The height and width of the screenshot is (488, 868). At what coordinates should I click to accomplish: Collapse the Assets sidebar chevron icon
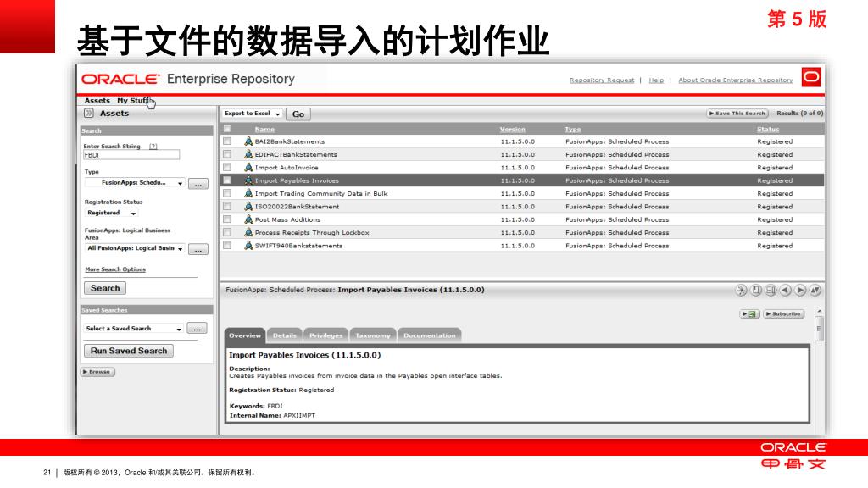88,113
